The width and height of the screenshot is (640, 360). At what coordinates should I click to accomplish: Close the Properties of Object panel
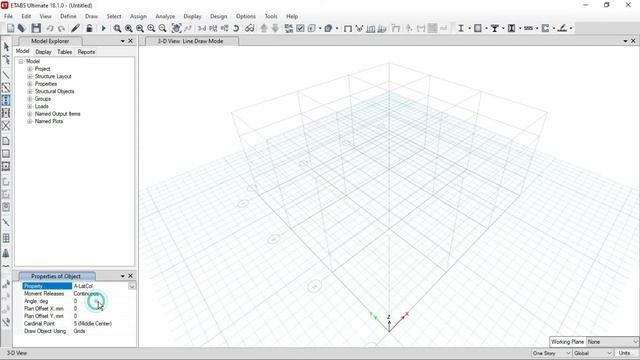pos(131,276)
